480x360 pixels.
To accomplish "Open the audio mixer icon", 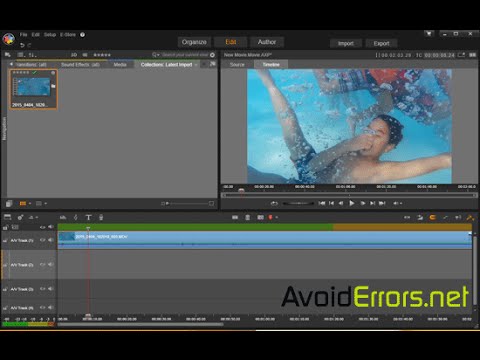I will point(63,218).
